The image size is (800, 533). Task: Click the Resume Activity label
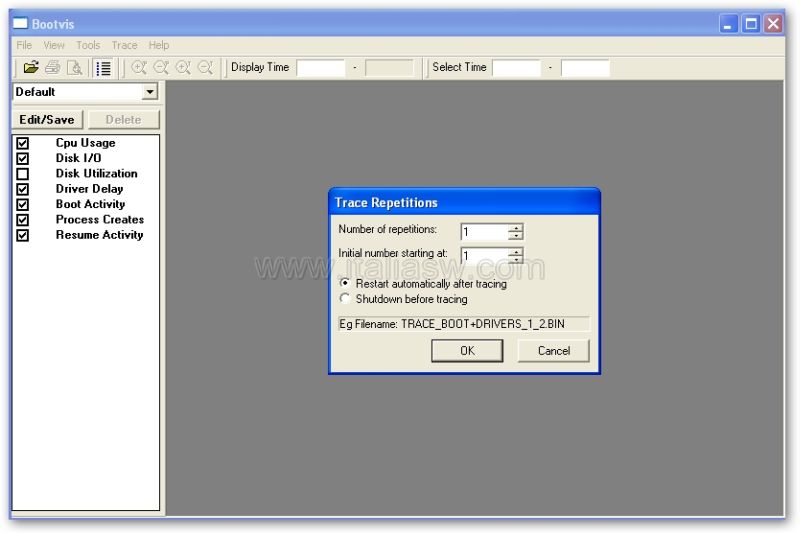[99, 235]
